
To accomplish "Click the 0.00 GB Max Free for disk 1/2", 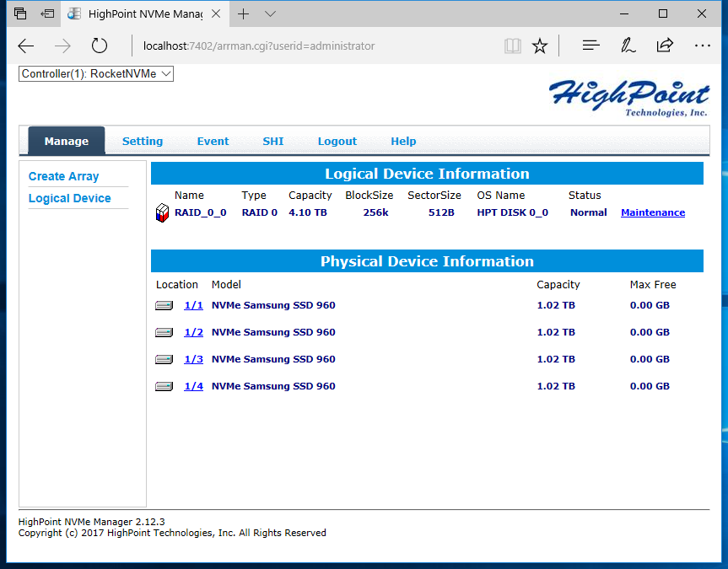I will pos(650,332).
